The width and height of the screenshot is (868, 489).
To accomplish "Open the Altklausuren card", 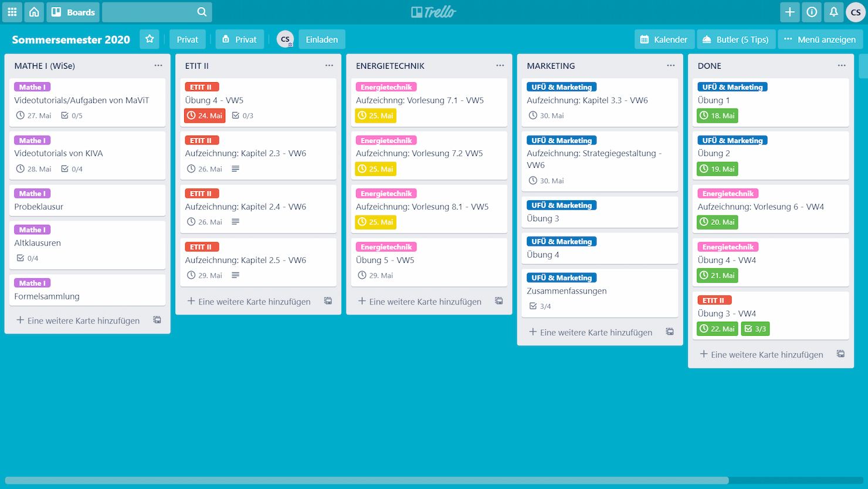I will [x=87, y=245].
